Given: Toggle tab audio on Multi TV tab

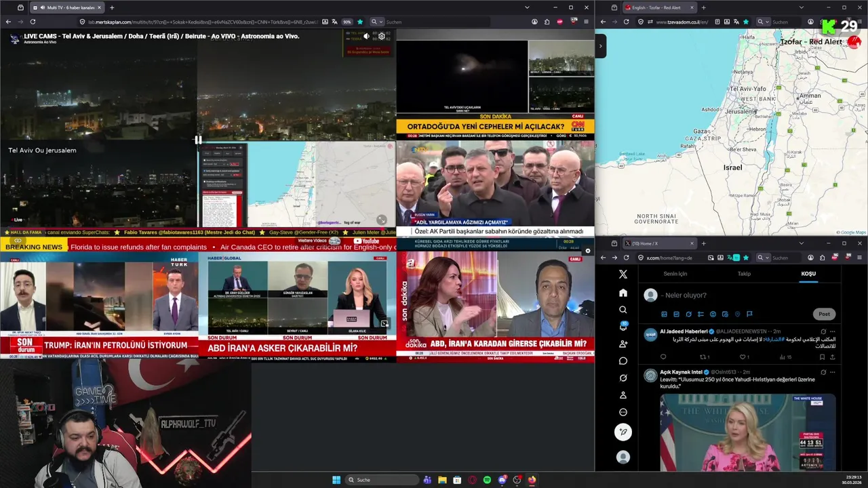Looking at the screenshot, I should point(42,7).
